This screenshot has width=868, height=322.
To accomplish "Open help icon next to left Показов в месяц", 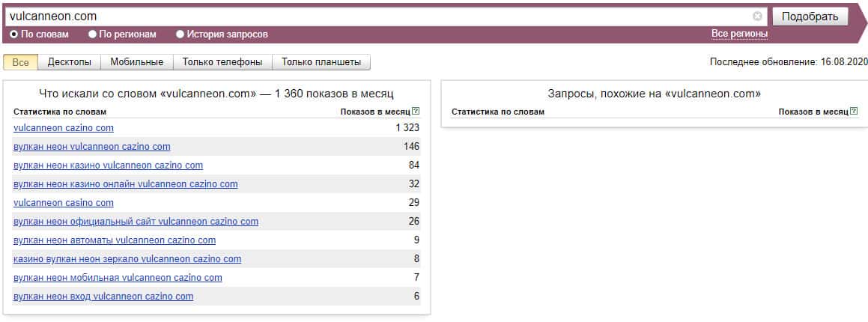I will tap(416, 112).
